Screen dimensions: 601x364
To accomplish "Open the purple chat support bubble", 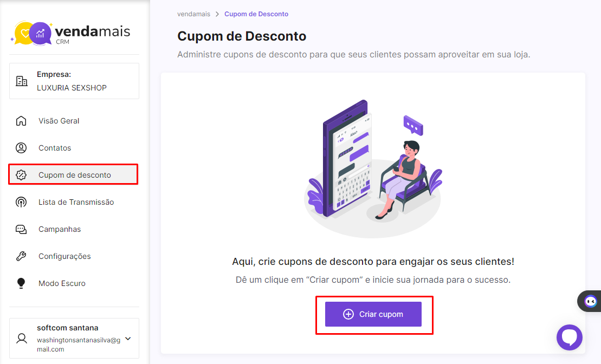I will click(x=569, y=337).
